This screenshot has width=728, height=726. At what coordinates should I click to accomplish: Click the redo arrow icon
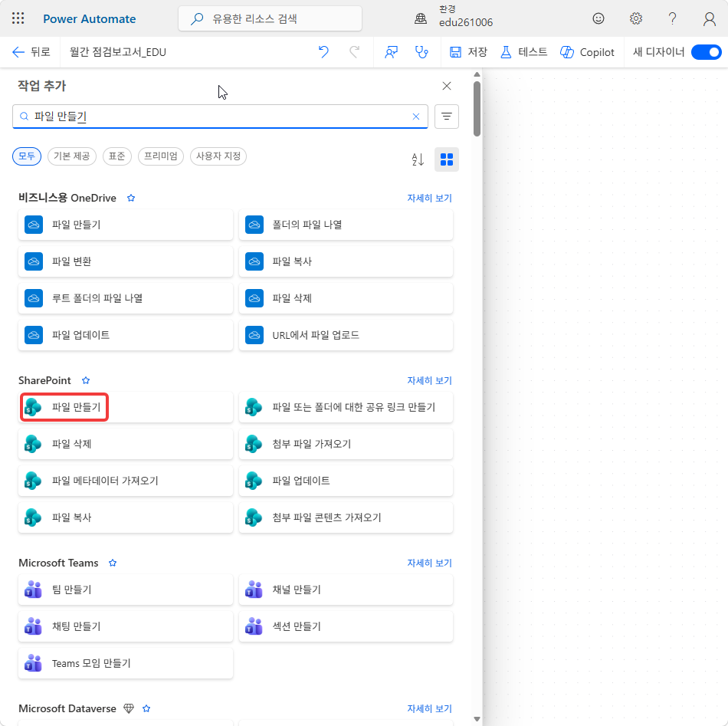point(354,52)
